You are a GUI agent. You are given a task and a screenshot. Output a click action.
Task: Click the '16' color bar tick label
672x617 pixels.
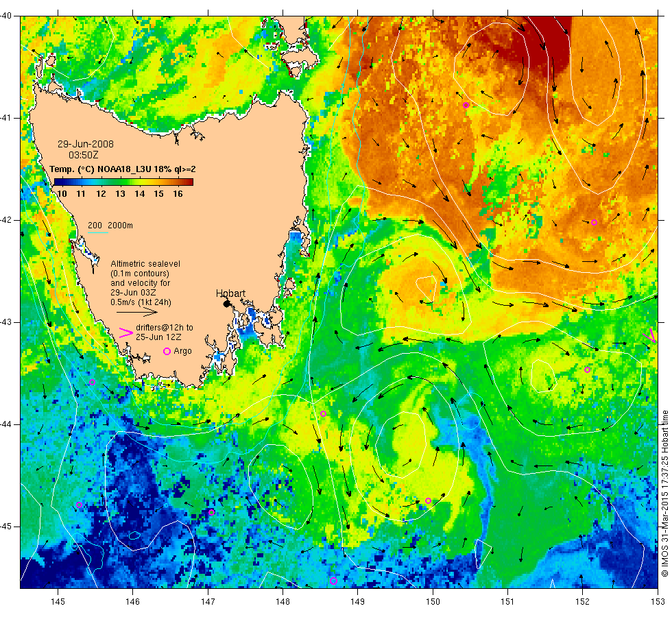click(178, 193)
